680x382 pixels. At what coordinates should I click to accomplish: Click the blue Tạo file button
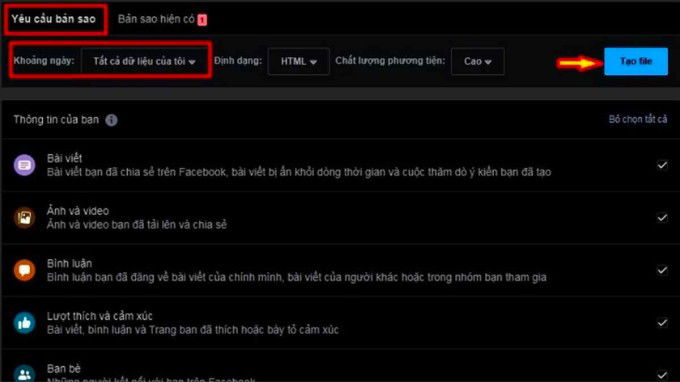click(x=636, y=61)
